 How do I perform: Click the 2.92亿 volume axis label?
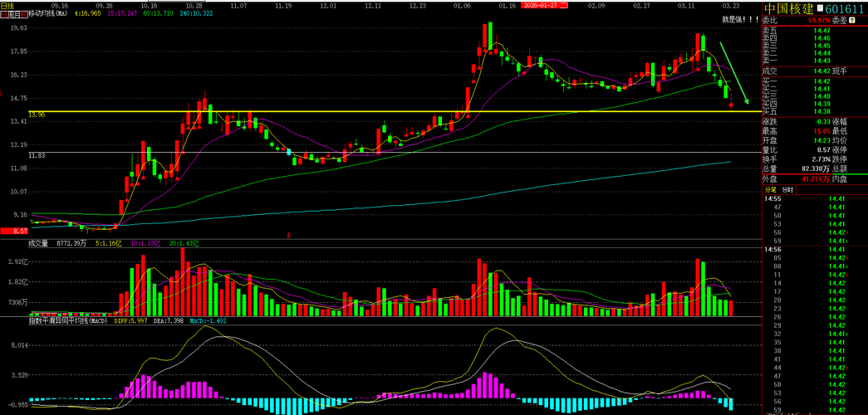pyautogui.click(x=17, y=261)
